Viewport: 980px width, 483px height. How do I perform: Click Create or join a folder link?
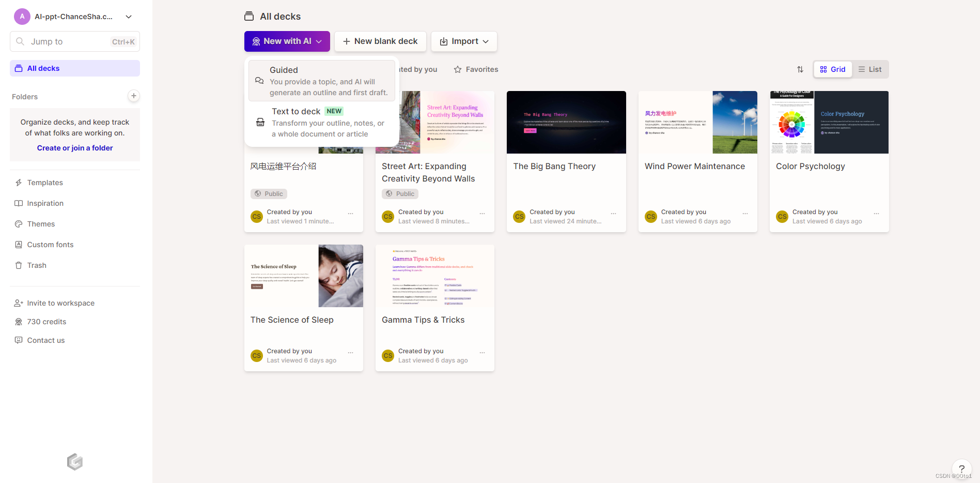(x=75, y=148)
